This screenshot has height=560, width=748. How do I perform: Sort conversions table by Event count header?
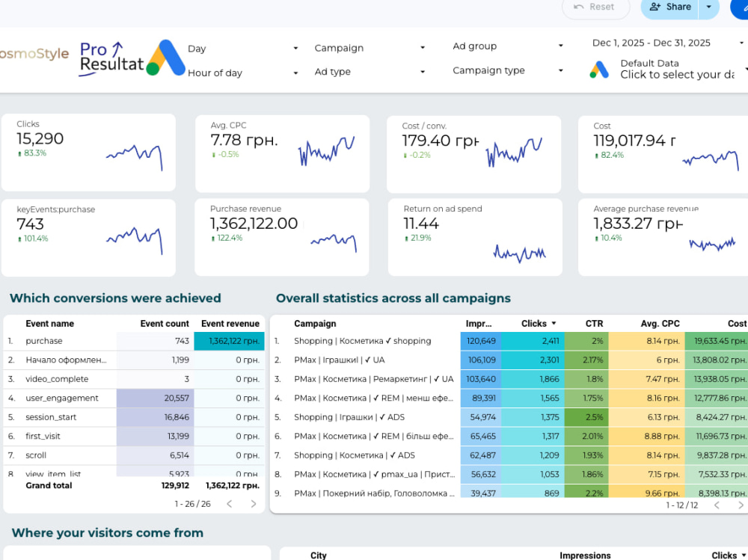click(165, 324)
